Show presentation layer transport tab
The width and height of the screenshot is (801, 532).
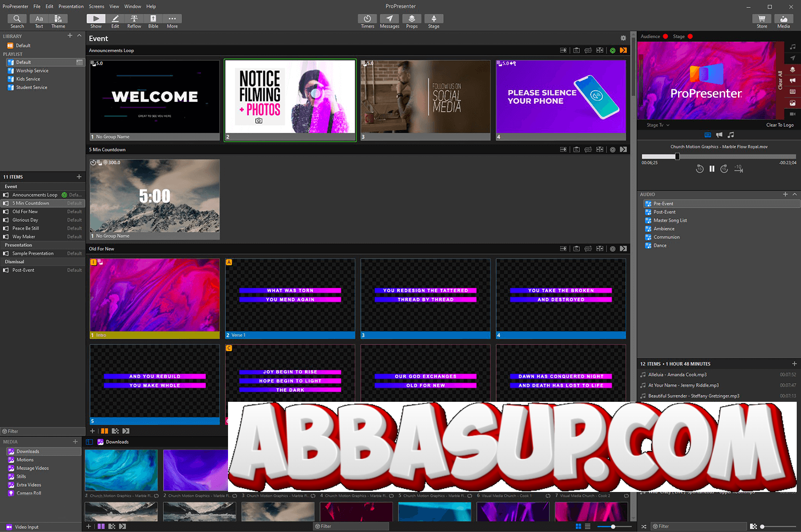pyautogui.click(x=708, y=135)
